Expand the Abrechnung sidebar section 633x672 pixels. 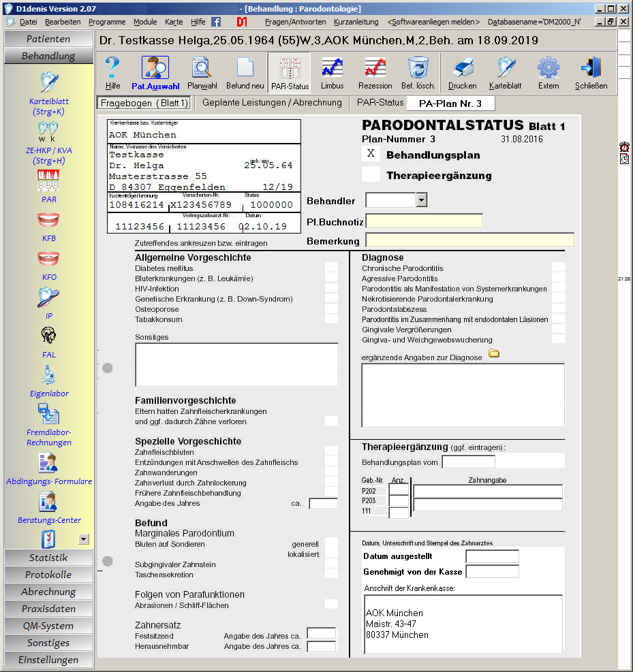coord(48,592)
